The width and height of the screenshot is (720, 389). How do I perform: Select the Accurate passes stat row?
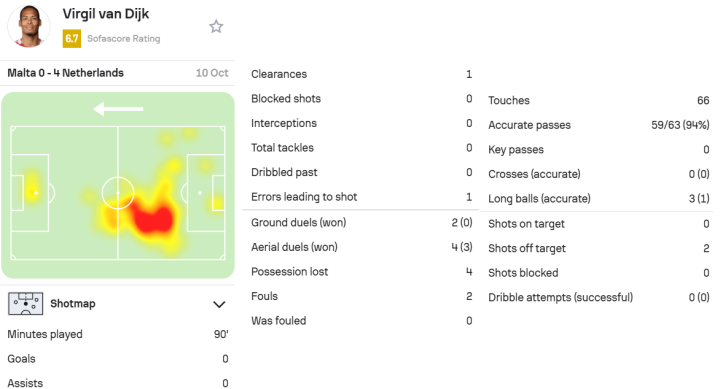click(x=599, y=125)
